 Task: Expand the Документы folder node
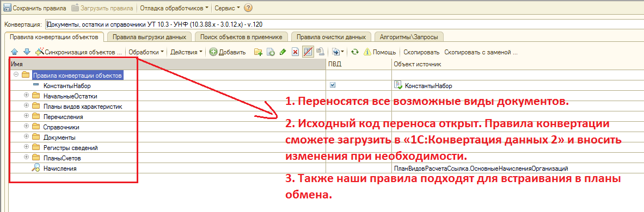click(x=27, y=137)
